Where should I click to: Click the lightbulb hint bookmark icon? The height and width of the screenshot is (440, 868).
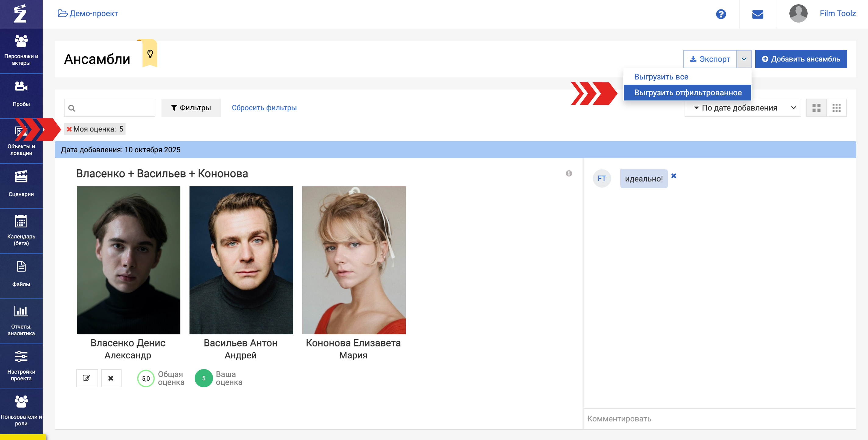[x=150, y=54]
